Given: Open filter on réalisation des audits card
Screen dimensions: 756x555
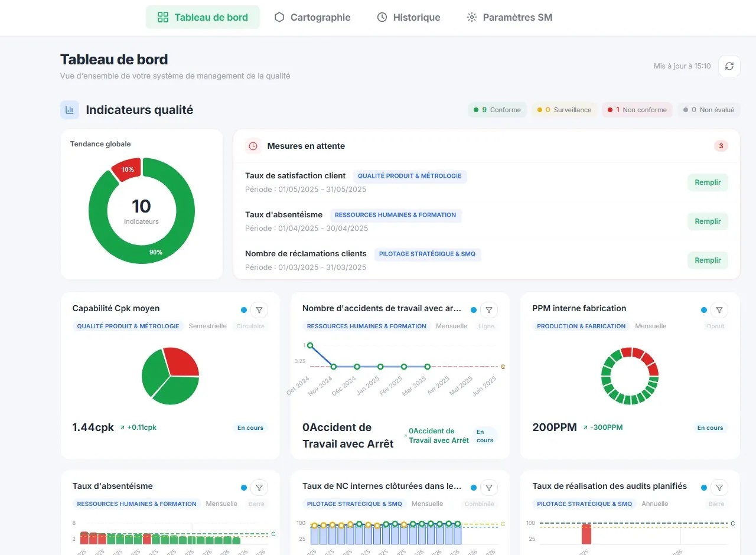Looking at the screenshot, I should pyautogui.click(x=719, y=488).
